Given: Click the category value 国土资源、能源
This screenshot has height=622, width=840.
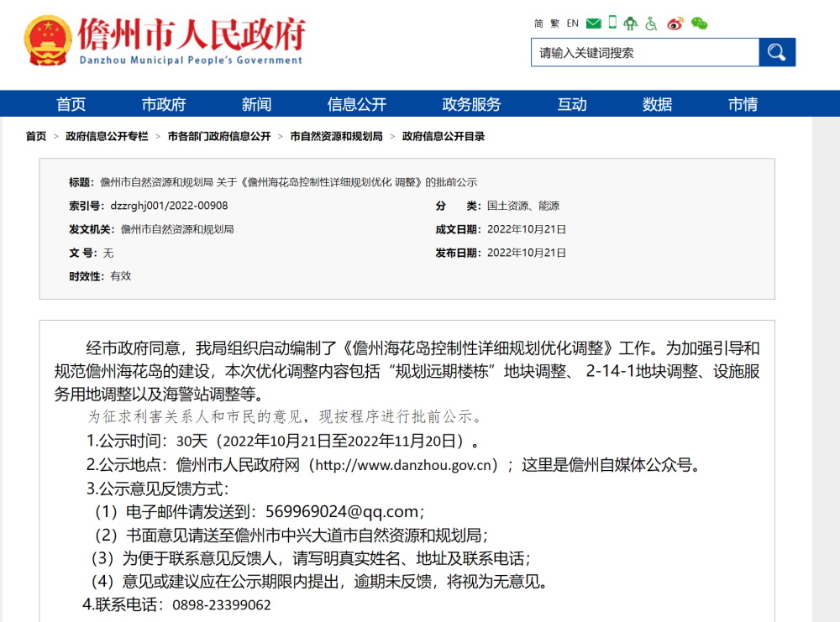Looking at the screenshot, I should (522, 206).
